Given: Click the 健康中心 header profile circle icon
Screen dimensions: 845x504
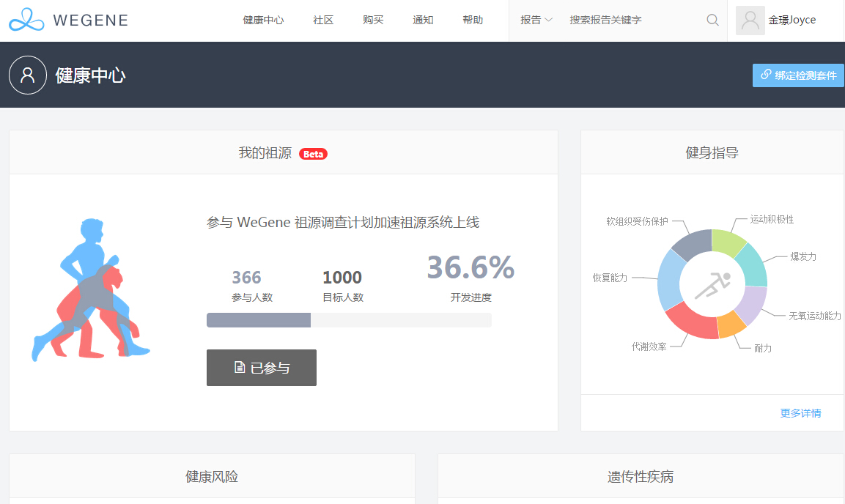Looking at the screenshot, I should (x=28, y=75).
